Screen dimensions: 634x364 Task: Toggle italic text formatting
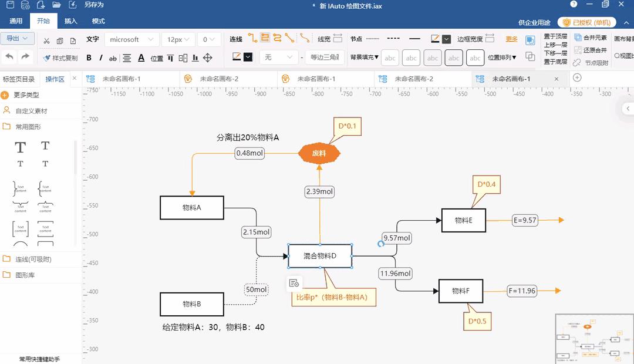[101, 58]
